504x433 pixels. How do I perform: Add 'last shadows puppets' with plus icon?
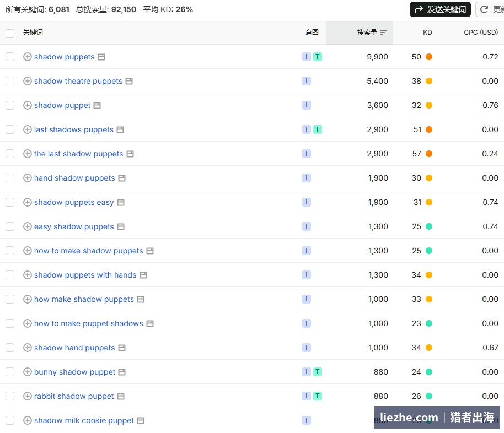pyautogui.click(x=28, y=129)
